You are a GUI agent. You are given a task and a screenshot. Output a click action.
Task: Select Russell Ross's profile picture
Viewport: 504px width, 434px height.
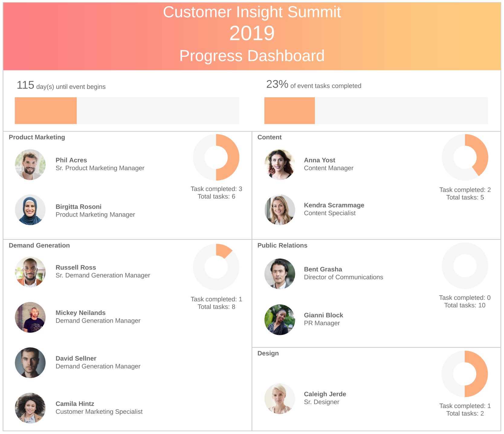point(30,272)
